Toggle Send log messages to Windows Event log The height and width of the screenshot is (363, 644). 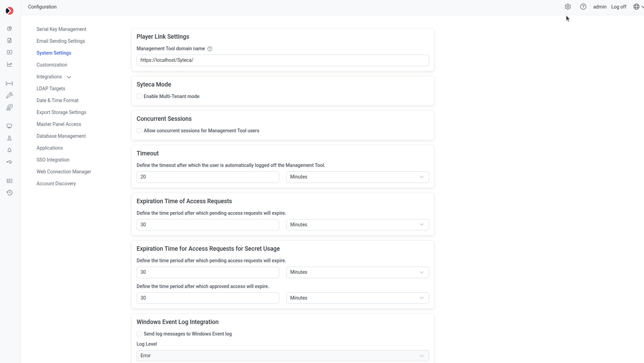[139, 334]
